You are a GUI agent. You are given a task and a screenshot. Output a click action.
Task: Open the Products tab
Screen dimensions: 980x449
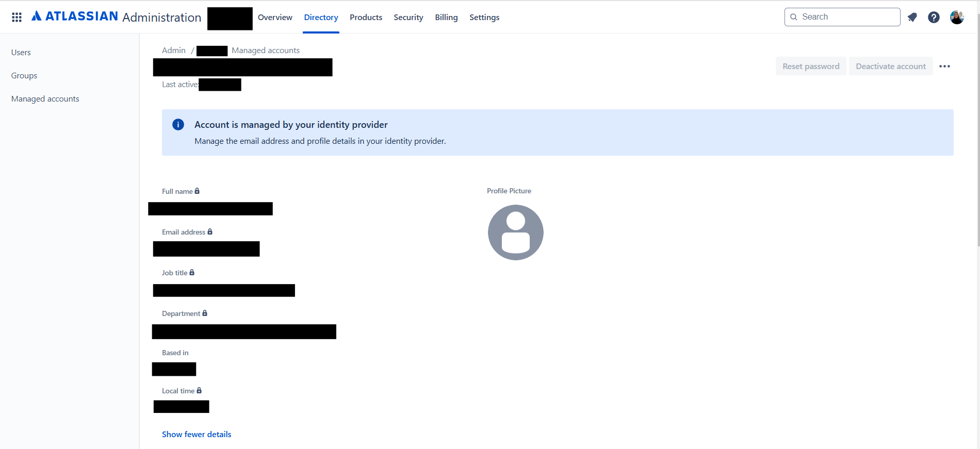click(366, 17)
